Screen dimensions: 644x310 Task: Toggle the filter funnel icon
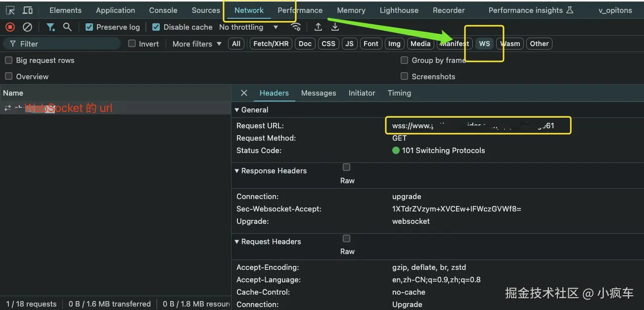click(50, 27)
